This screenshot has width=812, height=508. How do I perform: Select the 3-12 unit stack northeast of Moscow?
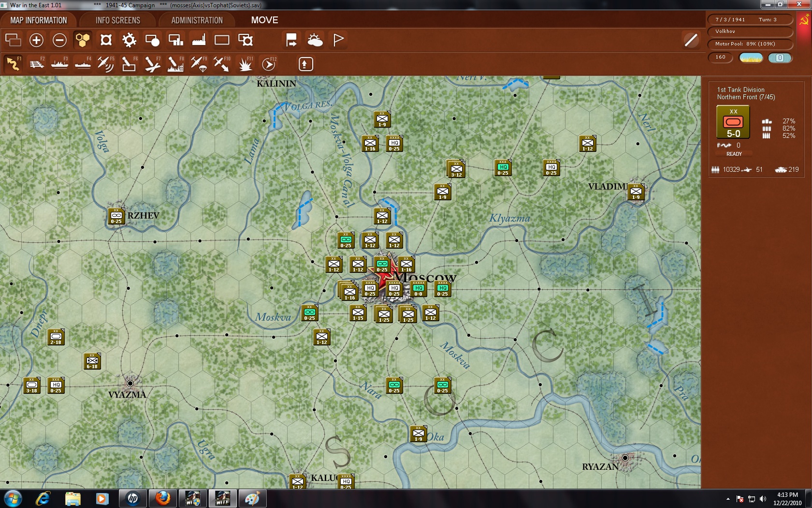[x=455, y=169]
